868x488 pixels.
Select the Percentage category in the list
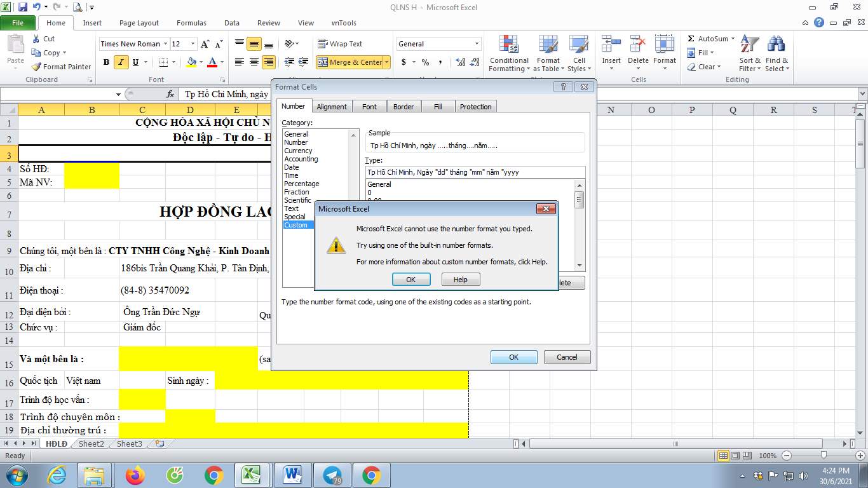pos(301,184)
